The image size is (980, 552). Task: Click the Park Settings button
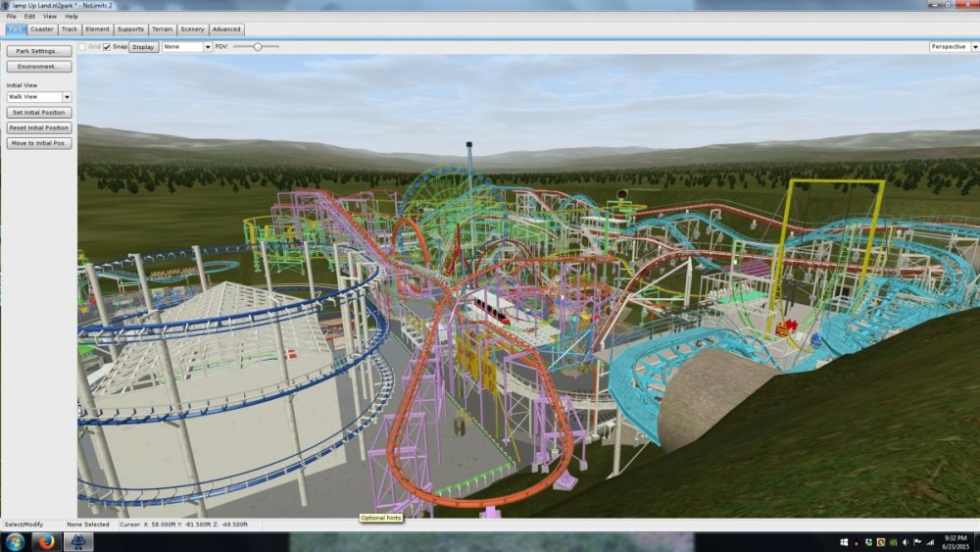tap(39, 51)
